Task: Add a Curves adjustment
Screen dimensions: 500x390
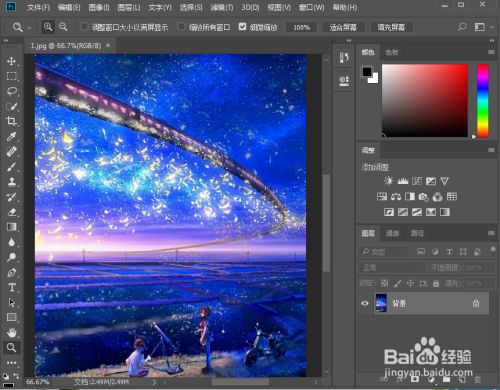Action: click(x=417, y=181)
